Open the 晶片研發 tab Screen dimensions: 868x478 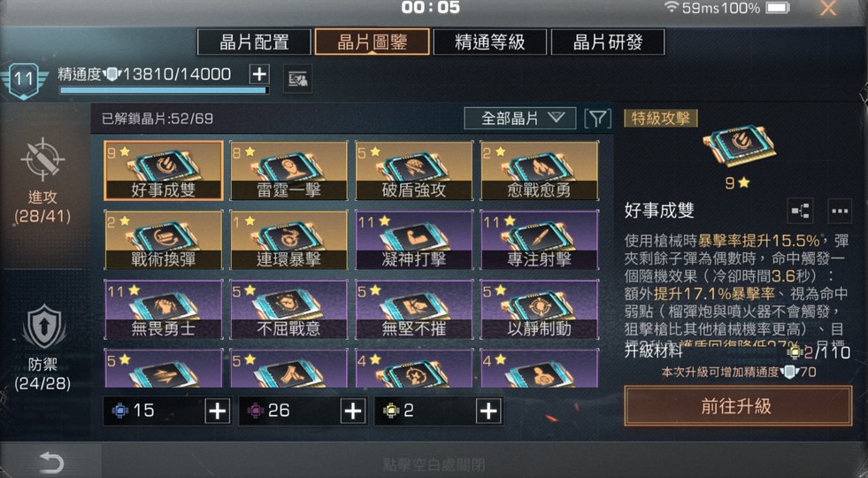(608, 42)
